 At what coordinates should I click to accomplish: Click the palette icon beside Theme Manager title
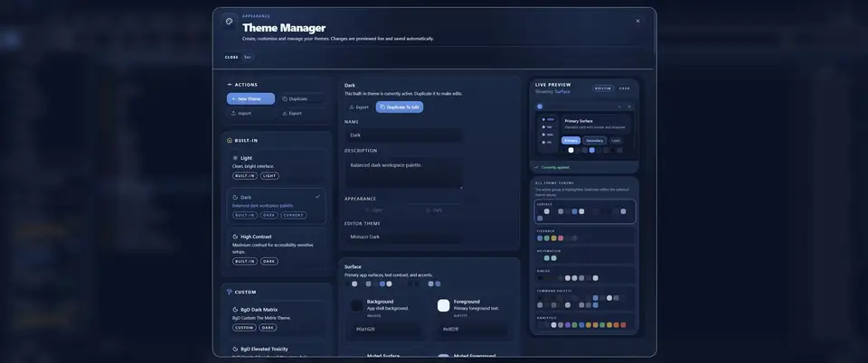[x=229, y=22]
